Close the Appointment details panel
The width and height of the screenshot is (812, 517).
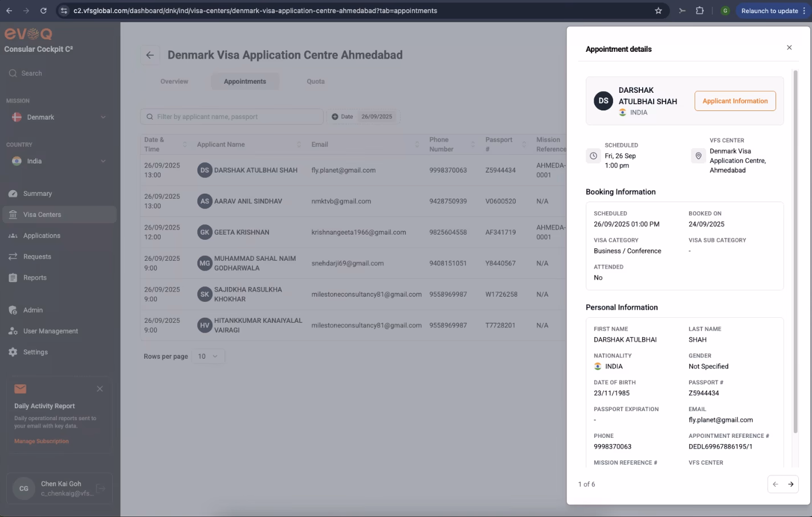coord(789,48)
